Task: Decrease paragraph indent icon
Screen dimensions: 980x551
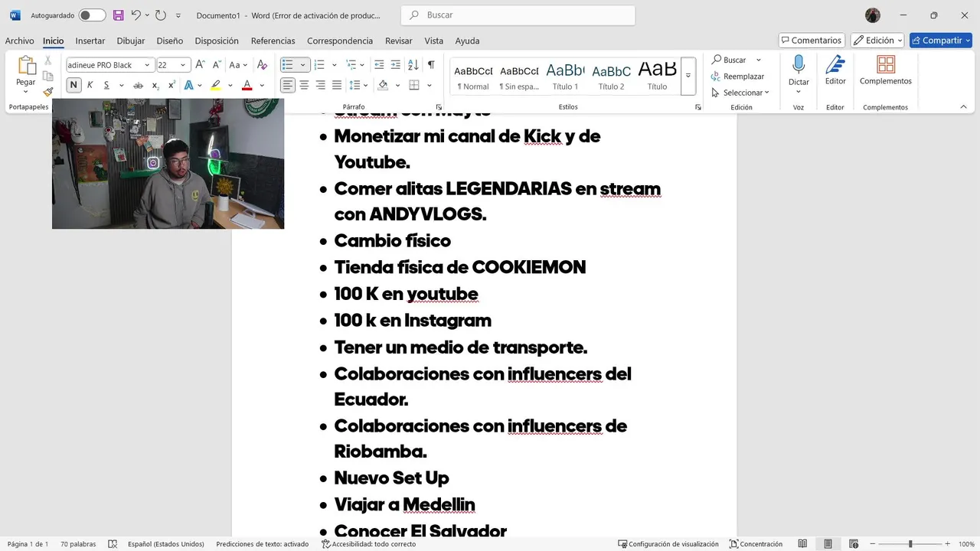Action: point(379,65)
